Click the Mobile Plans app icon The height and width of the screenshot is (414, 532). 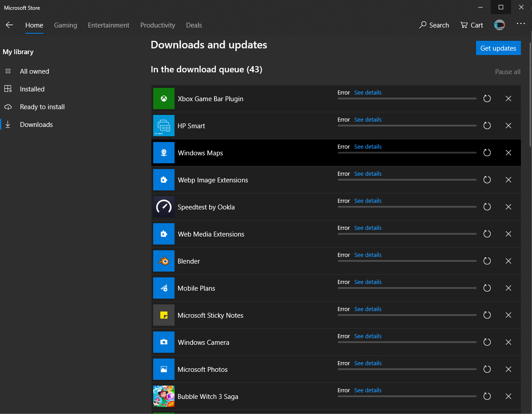[164, 288]
